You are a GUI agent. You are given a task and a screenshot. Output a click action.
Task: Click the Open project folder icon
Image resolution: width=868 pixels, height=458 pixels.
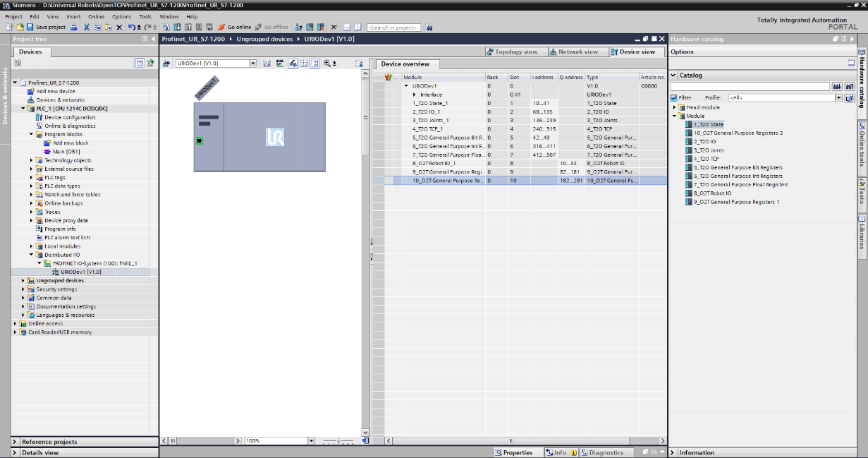click(x=20, y=27)
